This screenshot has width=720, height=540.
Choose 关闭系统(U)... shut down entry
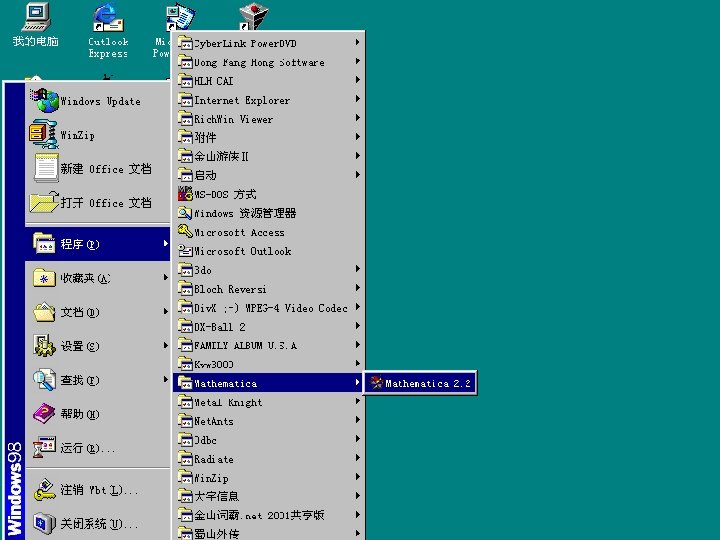point(98,524)
